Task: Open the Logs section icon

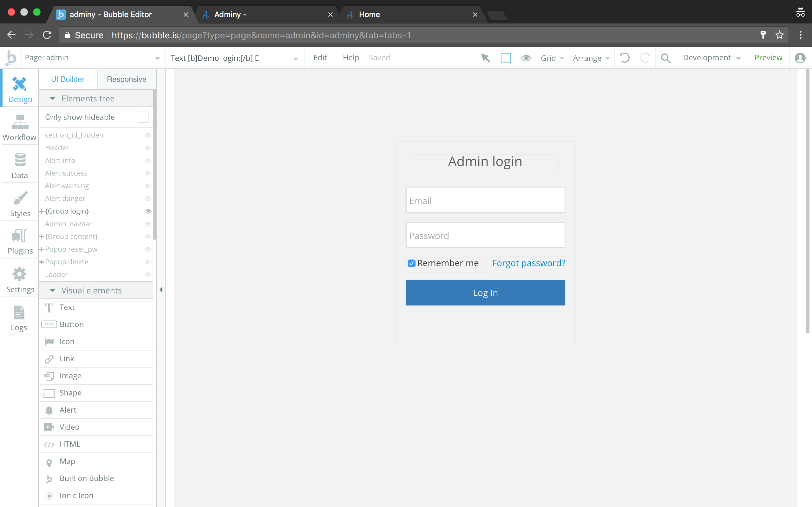Action: (19, 313)
